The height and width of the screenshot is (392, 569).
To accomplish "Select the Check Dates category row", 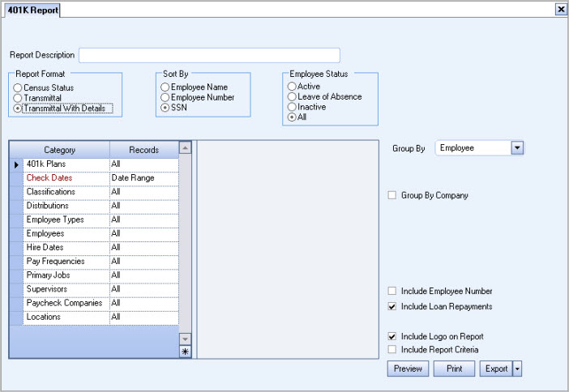I will click(66, 178).
